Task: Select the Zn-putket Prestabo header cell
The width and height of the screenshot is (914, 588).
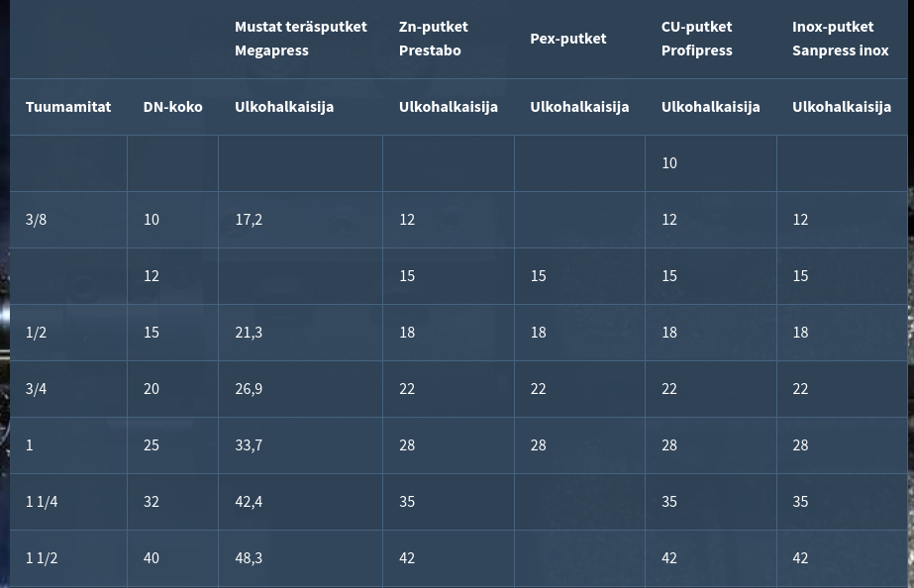Action: point(433,39)
